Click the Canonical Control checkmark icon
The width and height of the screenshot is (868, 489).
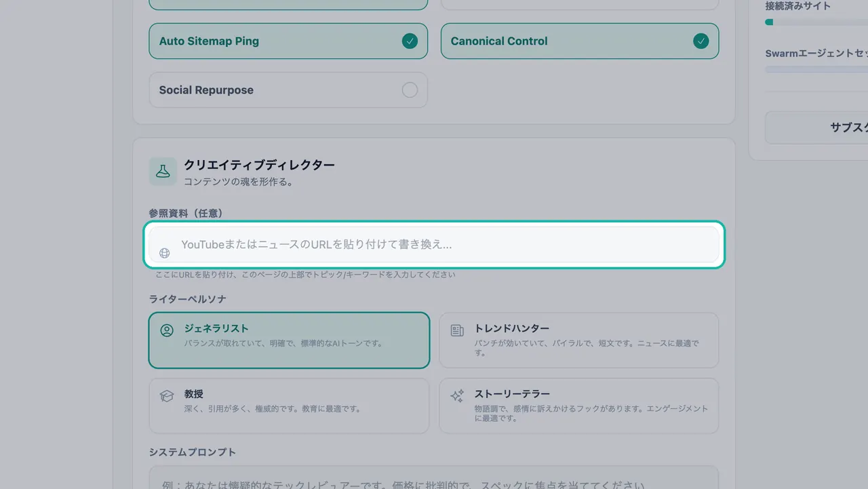(x=701, y=41)
